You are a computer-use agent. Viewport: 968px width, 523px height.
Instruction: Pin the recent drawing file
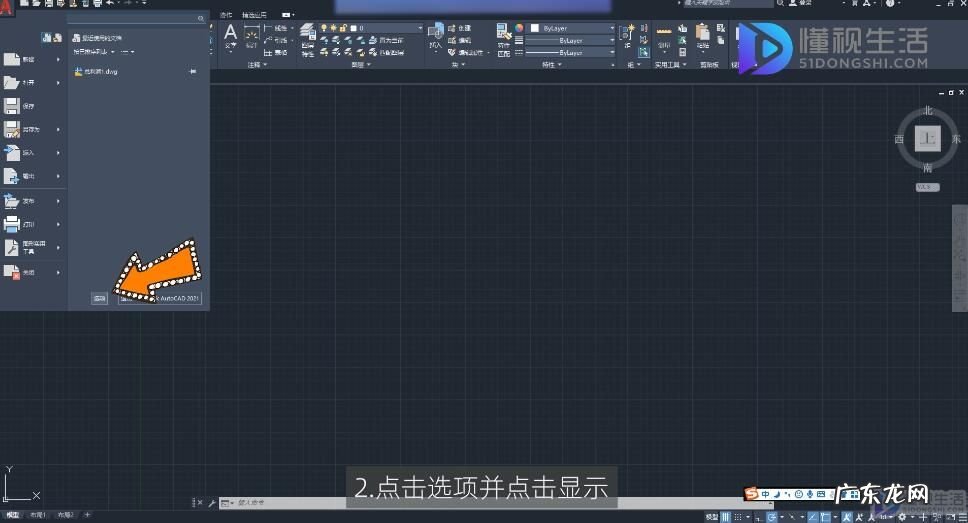coord(193,72)
